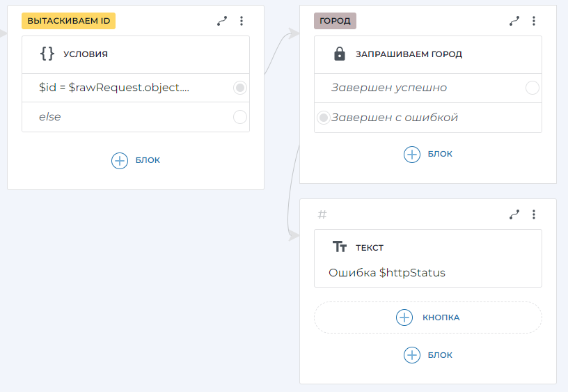The image size is (568, 392).
Task: Click the curly braces Условия icon
Action: (x=47, y=54)
